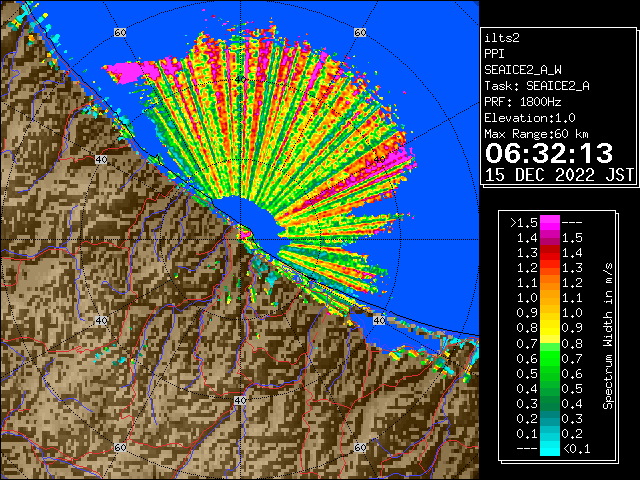Click the "PRF: 1800Hz" value
640x480 pixels.
pos(522,102)
